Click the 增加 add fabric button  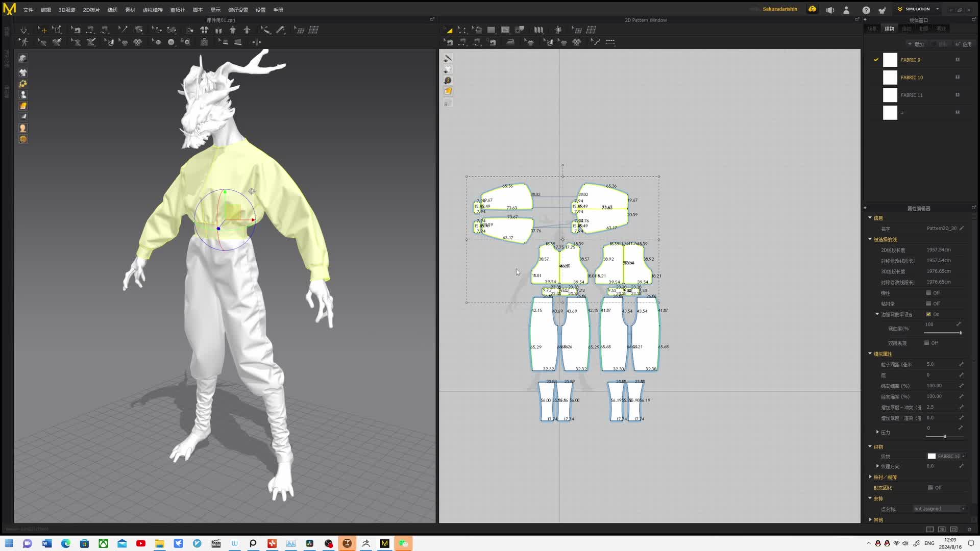pos(916,44)
